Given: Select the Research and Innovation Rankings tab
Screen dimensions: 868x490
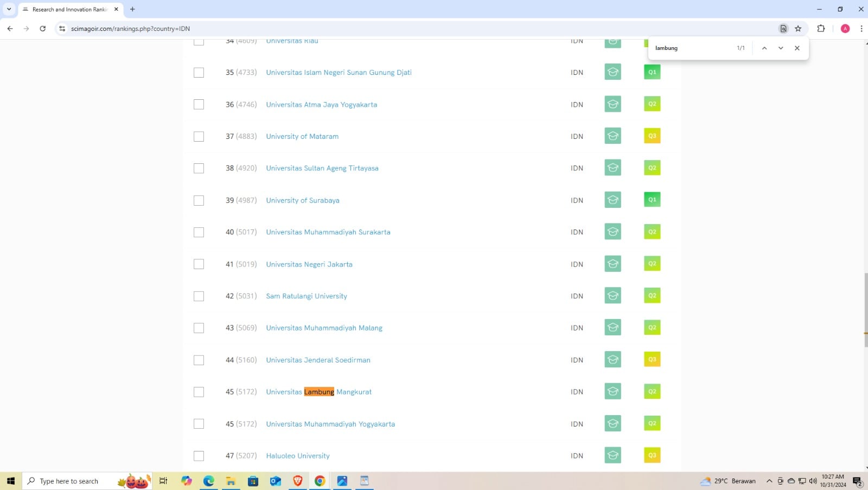Looking at the screenshot, I should (x=71, y=9).
